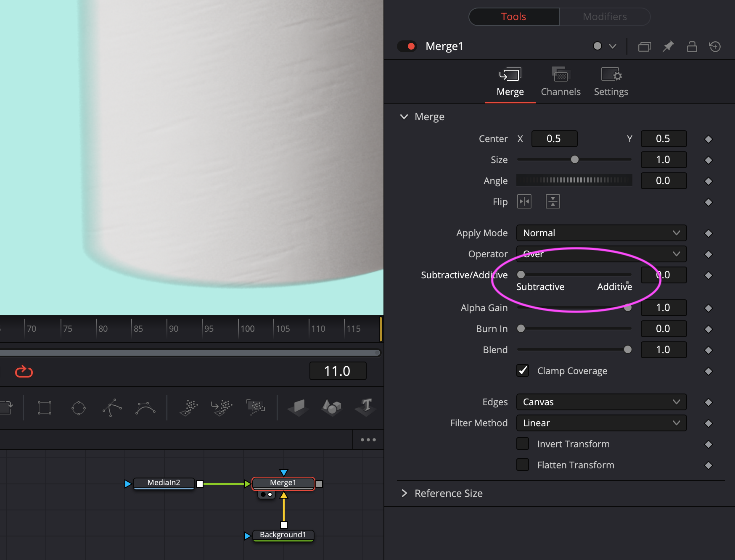Image resolution: width=735 pixels, height=560 pixels.
Task: Expand the Reference Size section
Action: point(404,493)
